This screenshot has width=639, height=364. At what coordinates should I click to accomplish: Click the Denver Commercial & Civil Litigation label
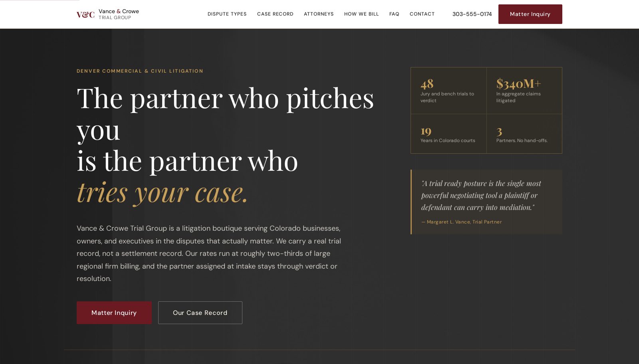pos(140,71)
